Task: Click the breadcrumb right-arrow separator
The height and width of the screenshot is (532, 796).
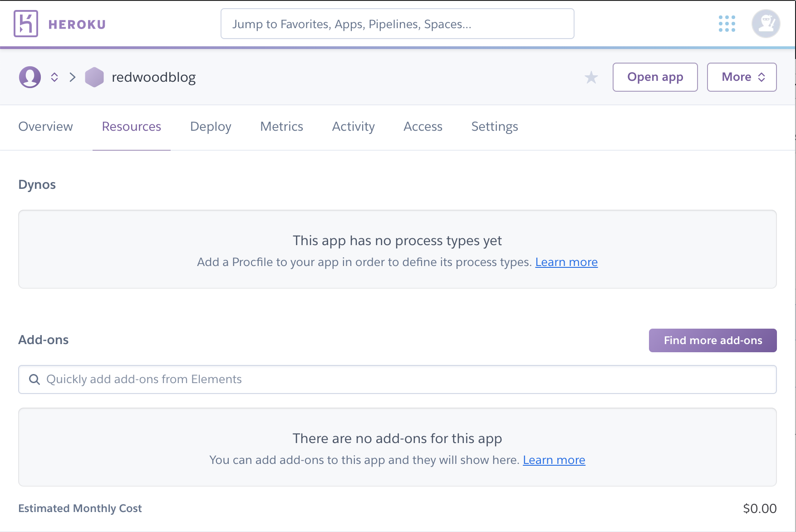Action: [73, 77]
